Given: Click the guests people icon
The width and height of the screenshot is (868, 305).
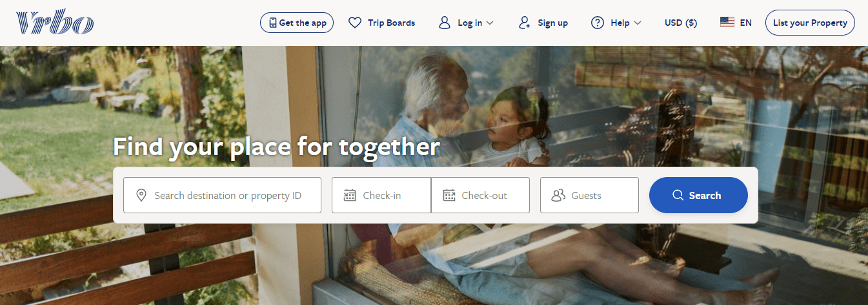Looking at the screenshot, I should tap(558, 195).
